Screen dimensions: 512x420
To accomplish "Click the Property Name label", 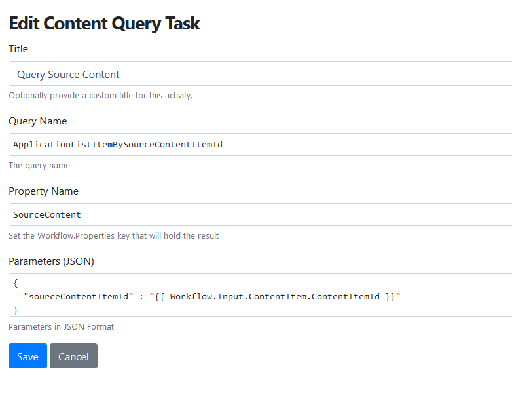I will [x=43, y=191].
